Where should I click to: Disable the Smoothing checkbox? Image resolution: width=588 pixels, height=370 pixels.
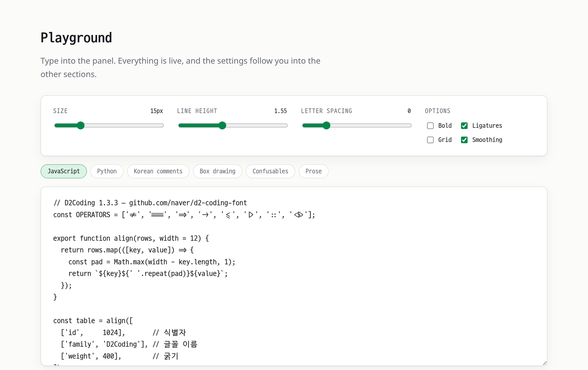click(465, 140)
